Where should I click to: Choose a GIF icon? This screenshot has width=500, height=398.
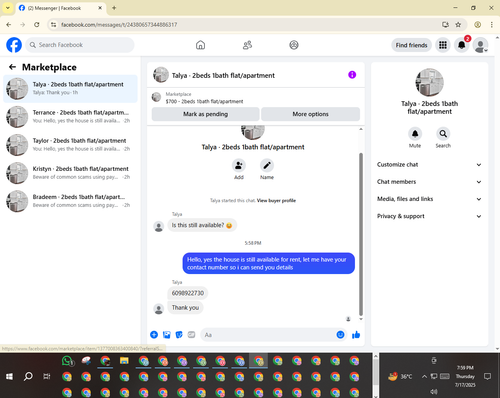(x=191, y=335)
